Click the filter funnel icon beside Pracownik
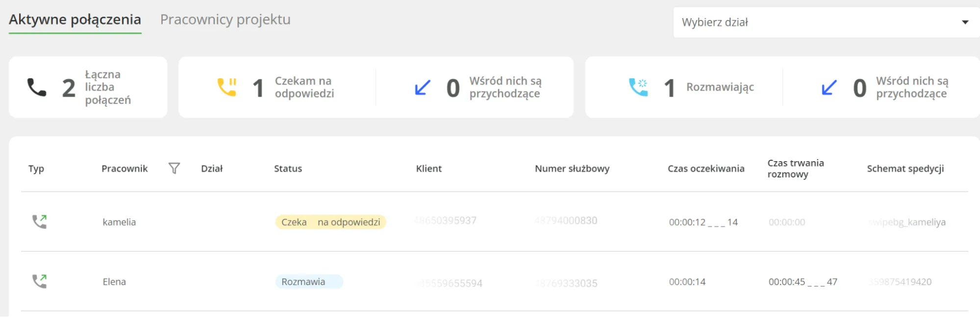Screen dimensions: 980x317 tap(174, 169)
